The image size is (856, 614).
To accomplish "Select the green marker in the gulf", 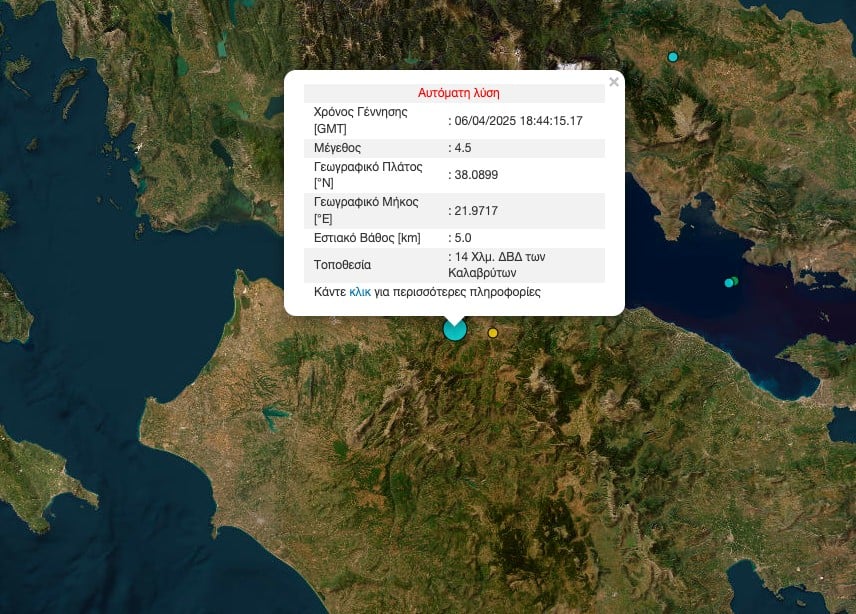I will tap(735, 281).
